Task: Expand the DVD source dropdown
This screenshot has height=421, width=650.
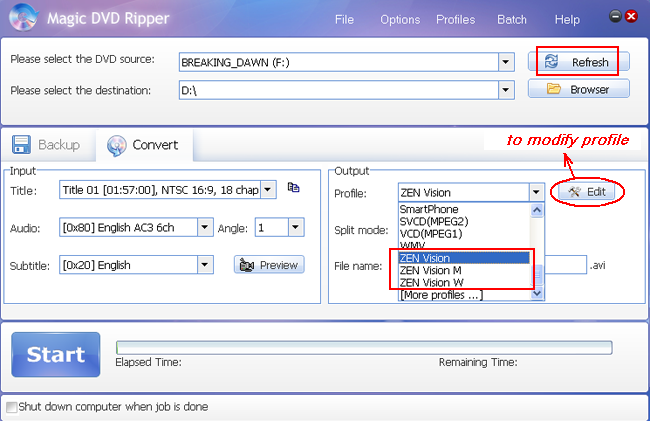Action: point(506,62)
